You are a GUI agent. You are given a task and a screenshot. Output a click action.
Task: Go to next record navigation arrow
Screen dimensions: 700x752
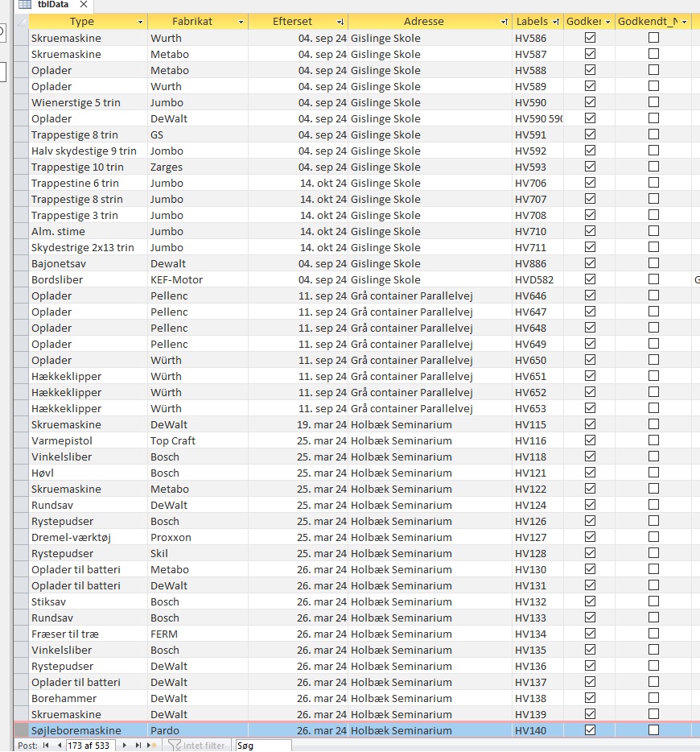(125, 746)
